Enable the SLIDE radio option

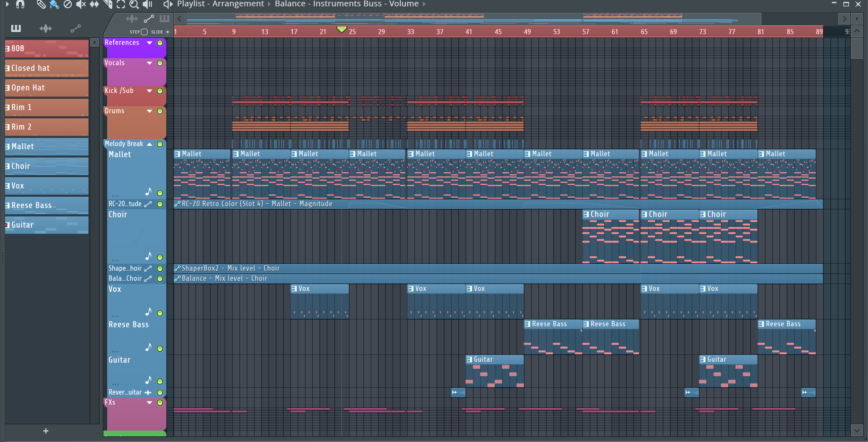click(x=167, y=32)
